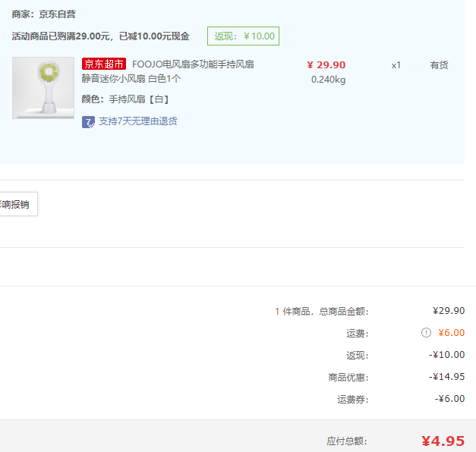Click the 商品优惠 label

click(348, 378)
